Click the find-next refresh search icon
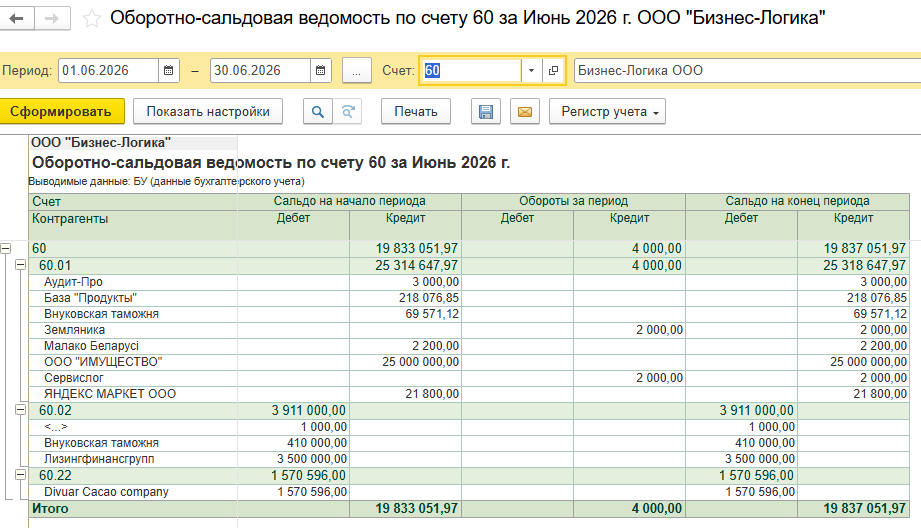The height and width of the screenshot is (528, 921). point(348,112)
